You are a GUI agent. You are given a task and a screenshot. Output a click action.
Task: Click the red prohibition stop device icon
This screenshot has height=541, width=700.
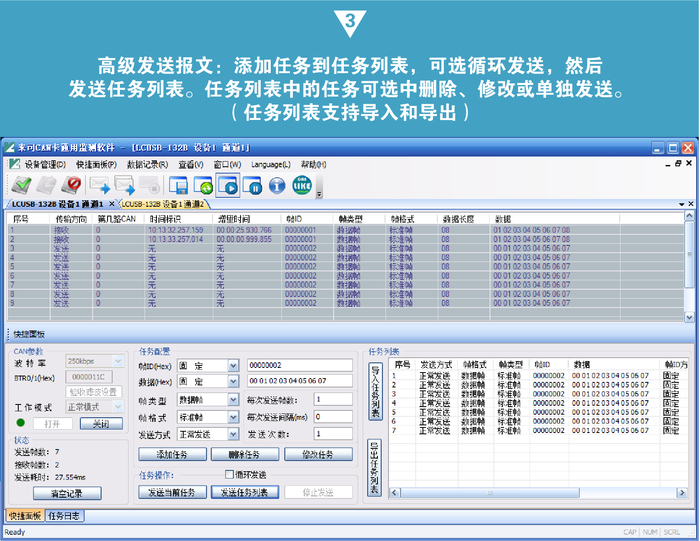pyautogui.click(x=71, y=185)
